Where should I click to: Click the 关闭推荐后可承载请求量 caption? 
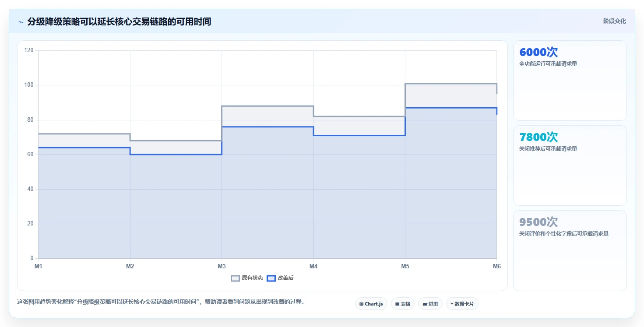[548, 149]
